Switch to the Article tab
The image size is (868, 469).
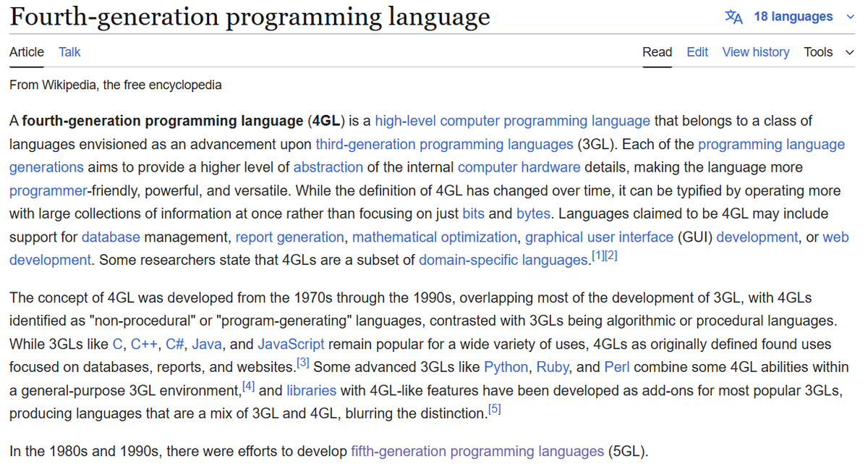[27, 52]
